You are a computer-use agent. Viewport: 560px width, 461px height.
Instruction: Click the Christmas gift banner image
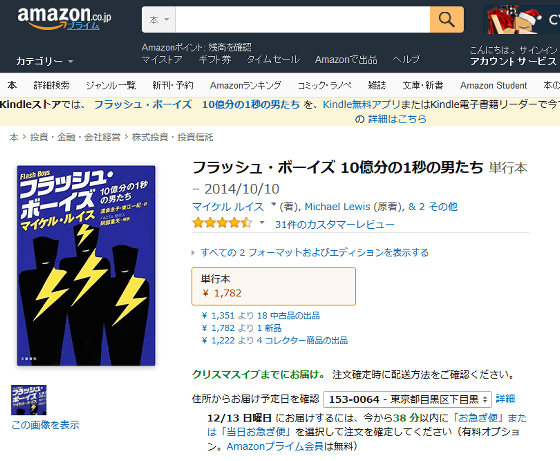point(521,19)
